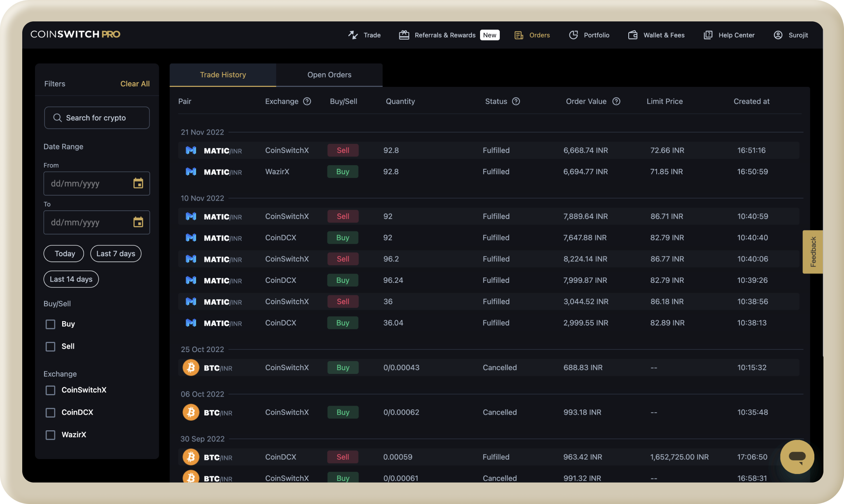Click the CoinSwitch PRO logo
This screenshot has width=844, height=504.
(75, 34)
